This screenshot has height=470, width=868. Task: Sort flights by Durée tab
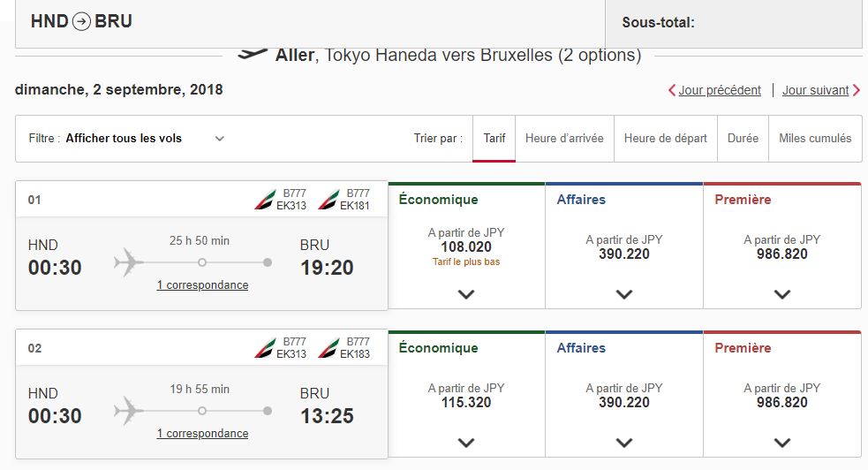coord(743,139)
